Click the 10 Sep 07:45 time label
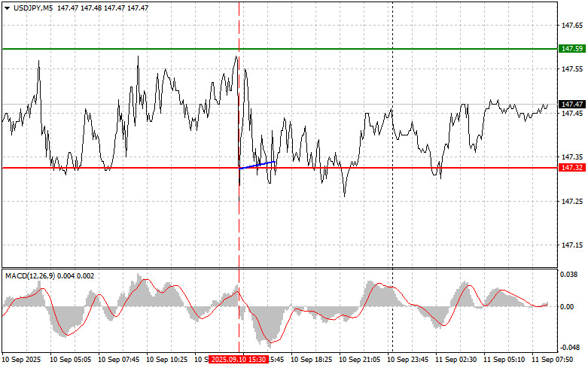Viewport: 588px width, 368px height. [117, 360]
